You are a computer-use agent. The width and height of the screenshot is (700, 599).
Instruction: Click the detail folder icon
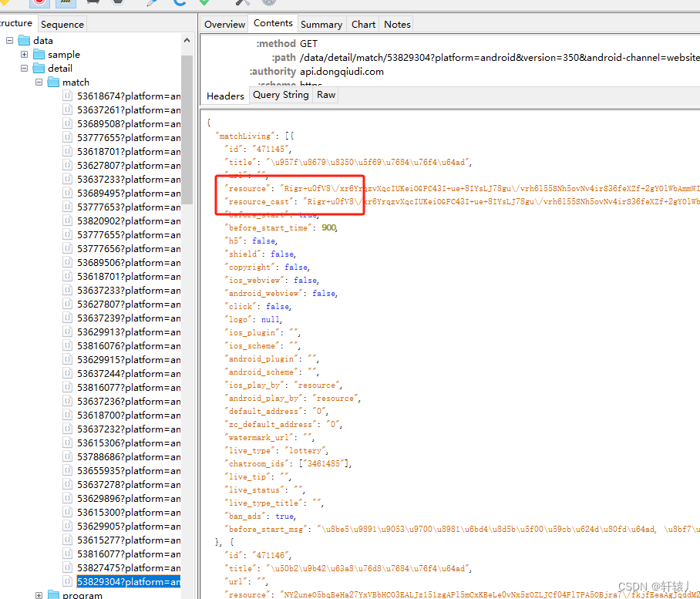point(39,69)
